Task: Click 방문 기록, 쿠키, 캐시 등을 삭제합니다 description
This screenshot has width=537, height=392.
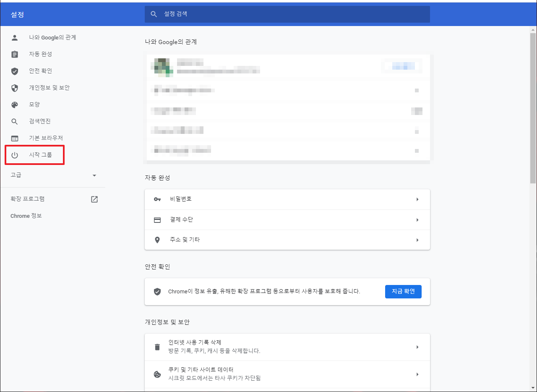Action: [x=214, y=351]
